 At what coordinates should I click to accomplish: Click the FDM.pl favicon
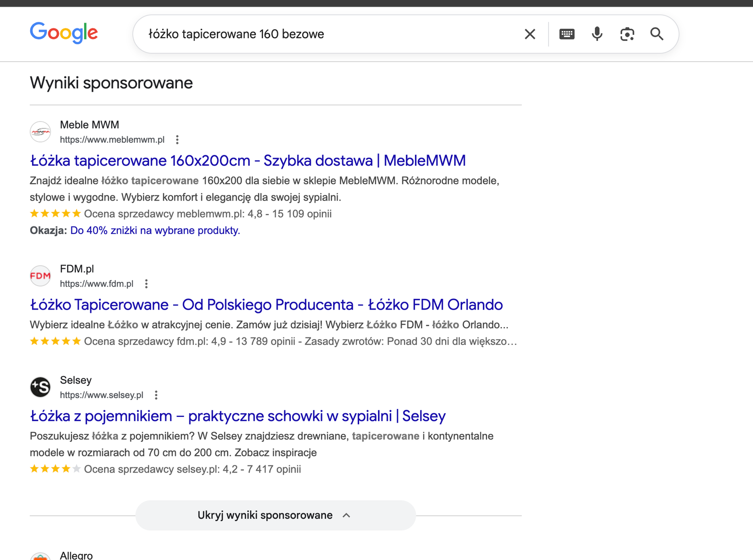pyautogui.click(x=40, y=276)
